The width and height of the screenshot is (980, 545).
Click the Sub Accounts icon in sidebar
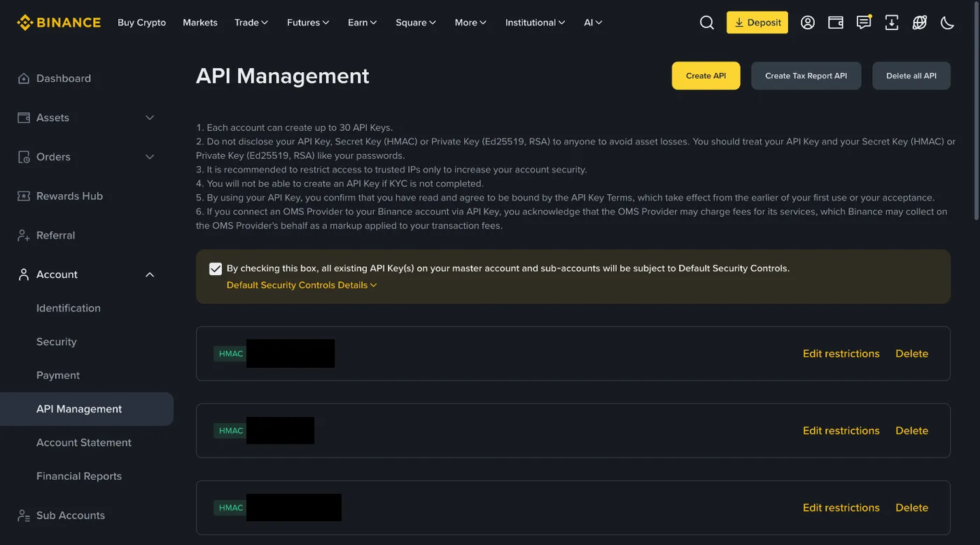[x=24, y=516]
